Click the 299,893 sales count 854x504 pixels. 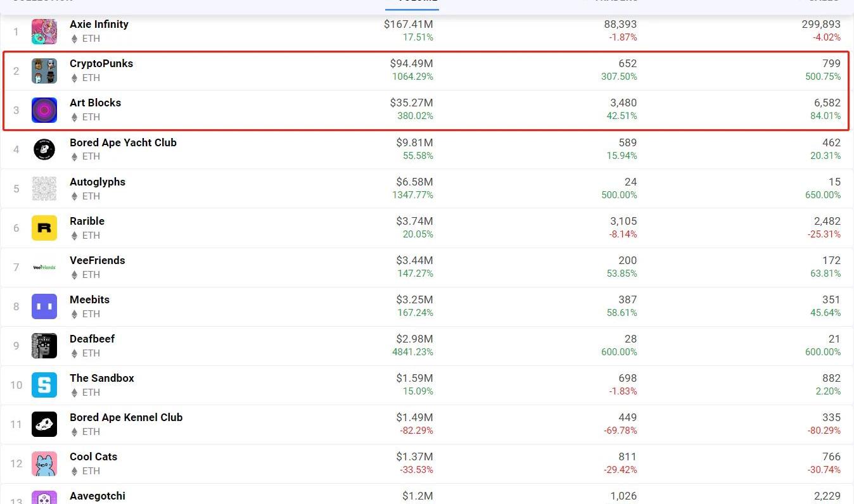[x=821, y=24]
